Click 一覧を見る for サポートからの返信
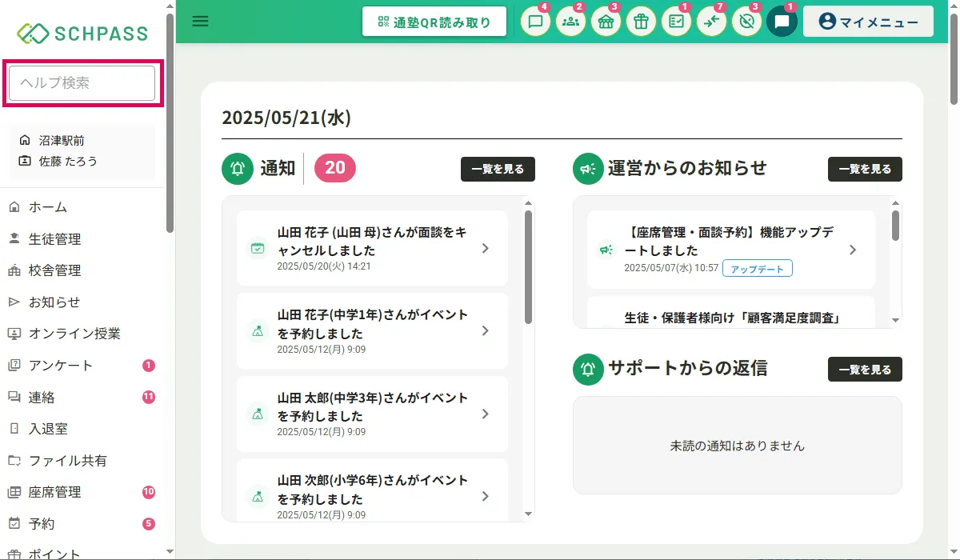The height and width of the screenshot is (560, 960). click(865, 369)
